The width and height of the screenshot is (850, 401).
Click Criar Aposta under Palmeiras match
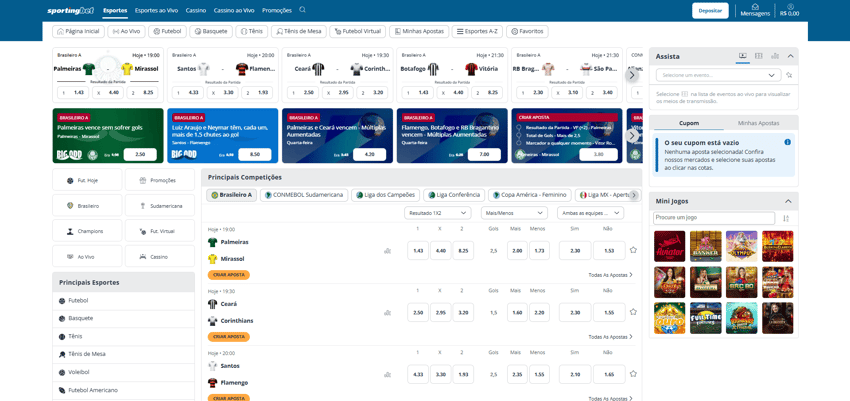click(228, 275)
